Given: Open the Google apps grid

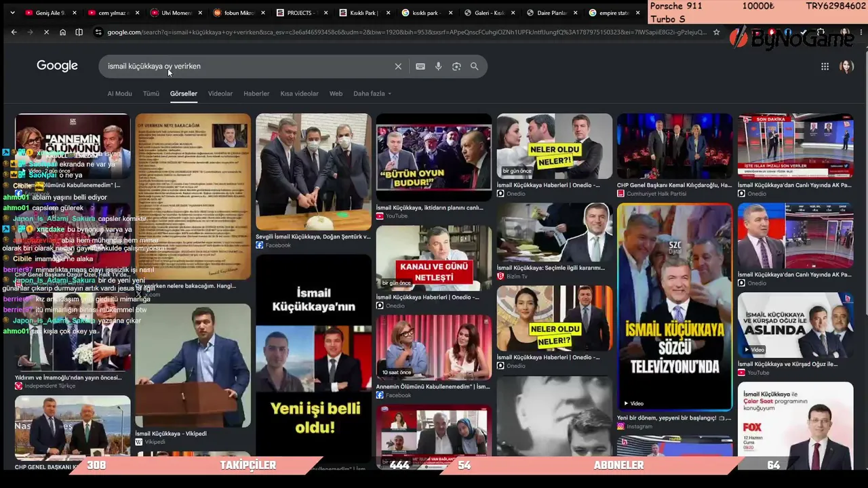Looking at the screenshot, I should click(x=825, y=66).
